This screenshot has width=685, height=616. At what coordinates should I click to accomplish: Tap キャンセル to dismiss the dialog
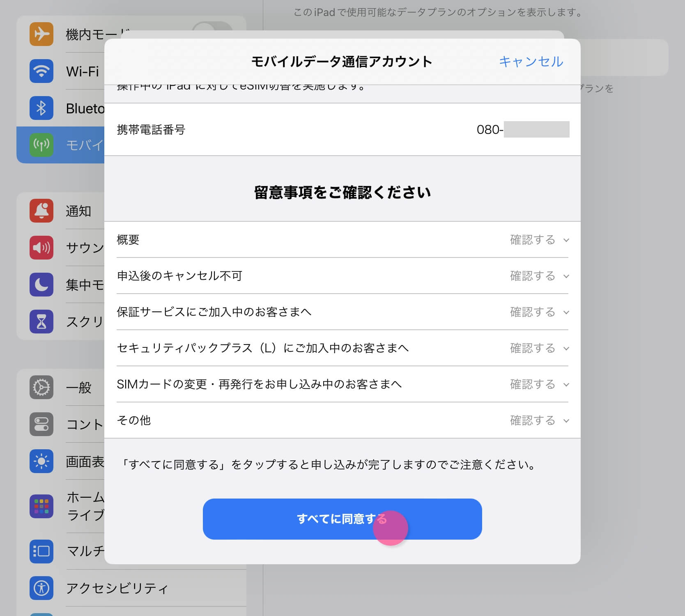coord(531,62)
